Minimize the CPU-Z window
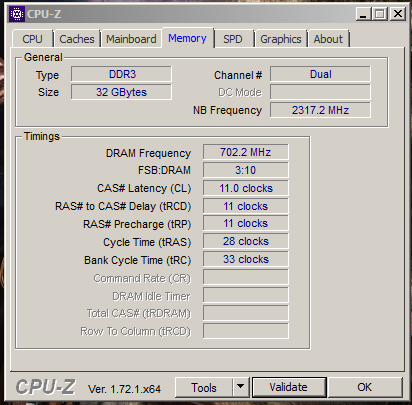This screenshot has width=412, height=405. pyautogui.click(x=363, y=14)
